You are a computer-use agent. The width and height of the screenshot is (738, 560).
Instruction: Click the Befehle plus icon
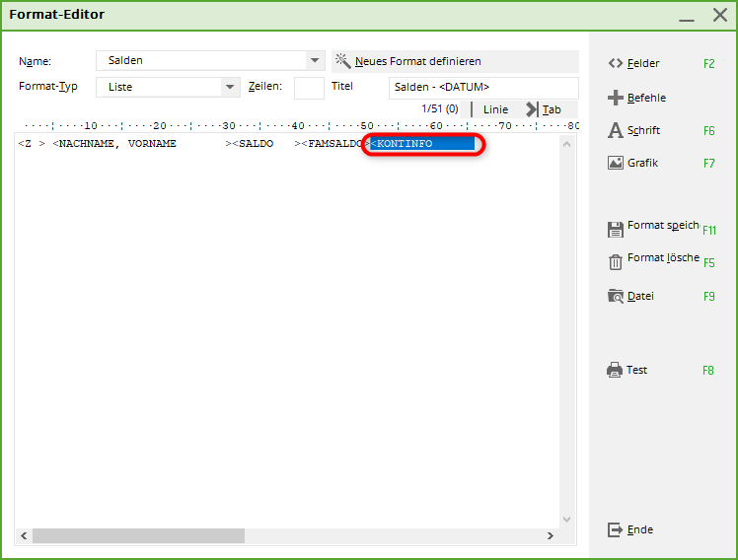(616, 98)
